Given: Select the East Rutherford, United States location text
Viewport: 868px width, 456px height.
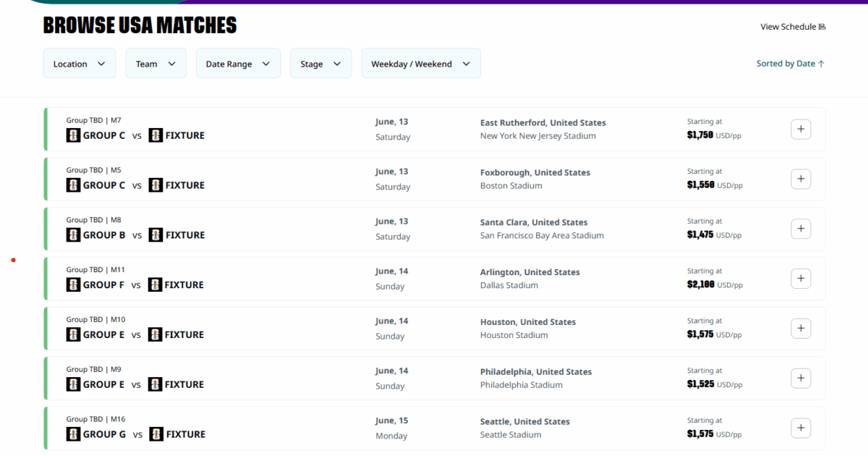Looking at the screenshot, I should [543, 123].
